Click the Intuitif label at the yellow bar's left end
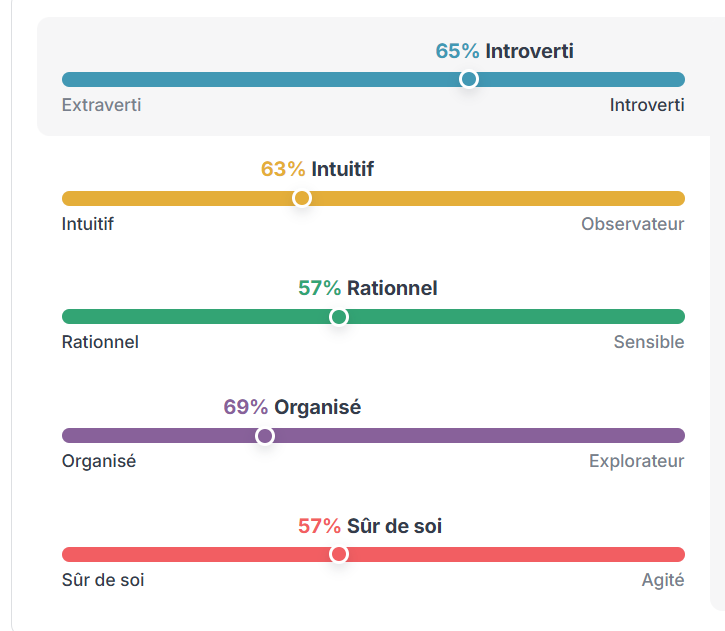 point(88,224)
